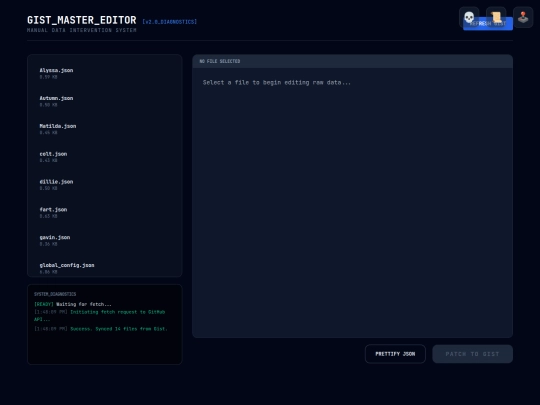This screenshot has height=405, width=540.
Task: Open Autumn.json from the file list
Action: (104, 101)
